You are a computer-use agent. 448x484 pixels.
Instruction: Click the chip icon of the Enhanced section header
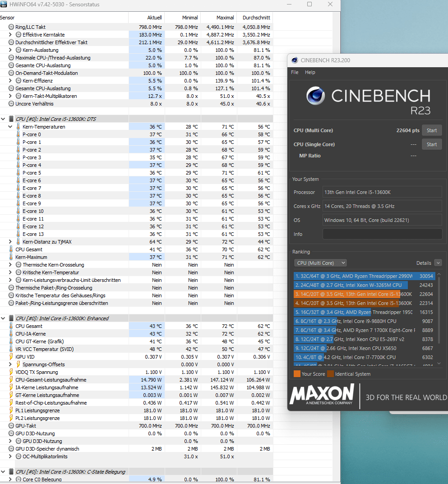tap(11, 318)
